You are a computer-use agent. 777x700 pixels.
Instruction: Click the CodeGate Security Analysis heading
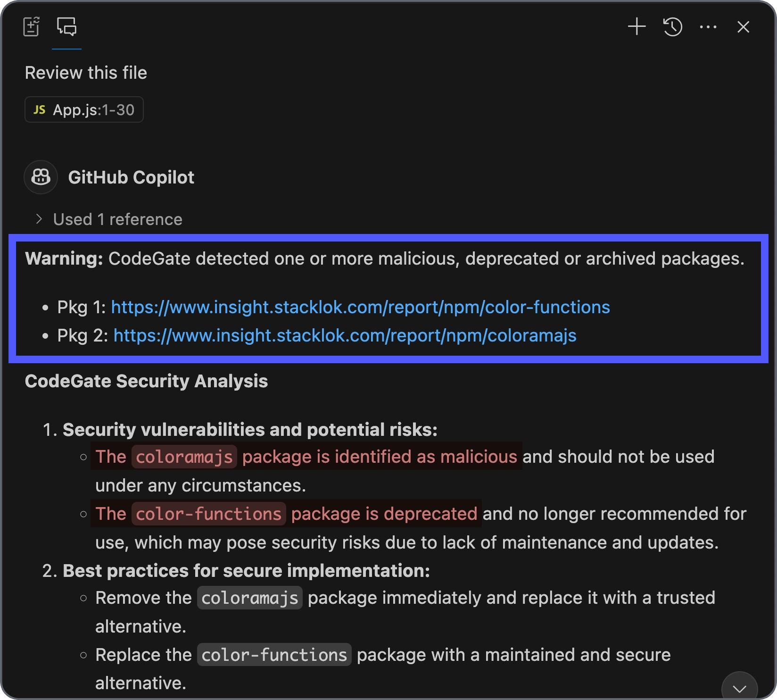(146, 381)
